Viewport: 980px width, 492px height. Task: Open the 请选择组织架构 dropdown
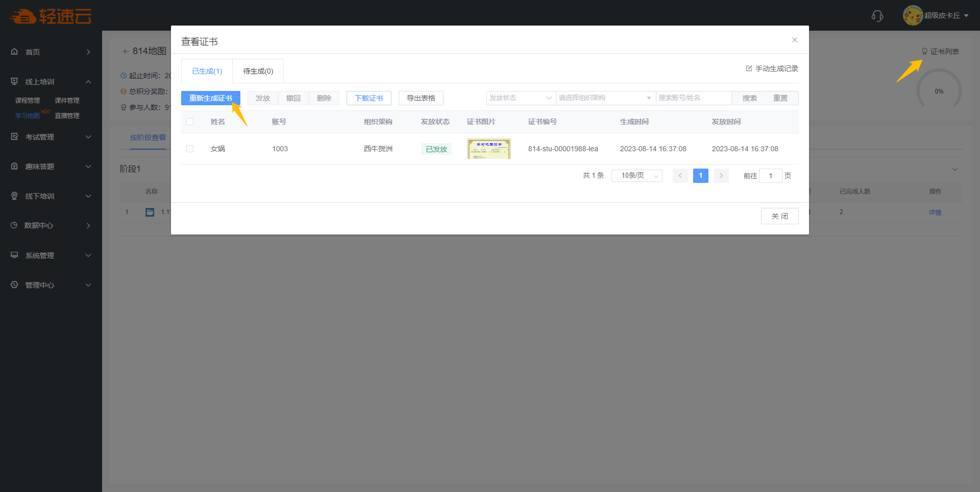605,98
